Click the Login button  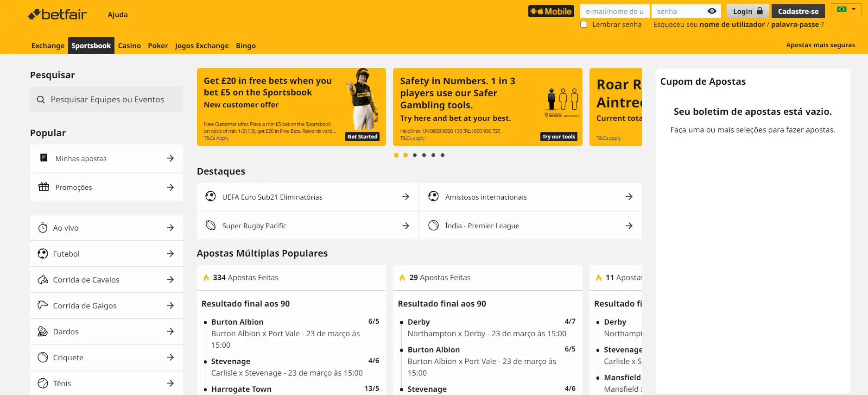pyautogui.click(x=748, y=11)
